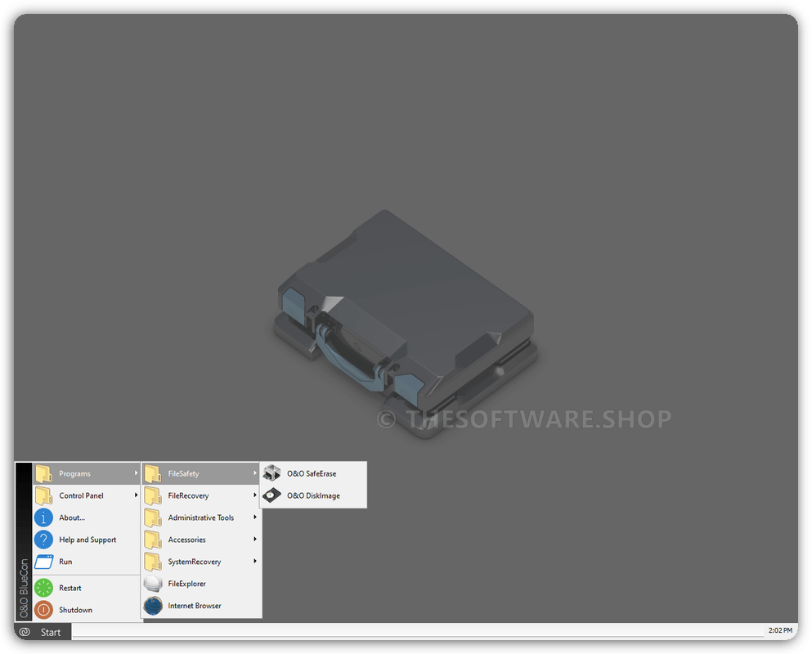Select the Restart label
Screen dimensions: 812x654
(70, 588)
